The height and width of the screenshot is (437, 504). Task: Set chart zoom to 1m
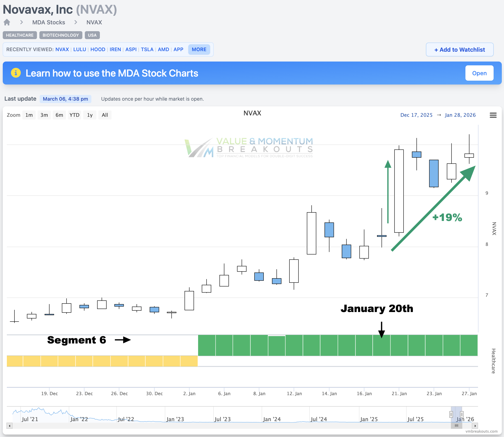click(x=29, y=115)
